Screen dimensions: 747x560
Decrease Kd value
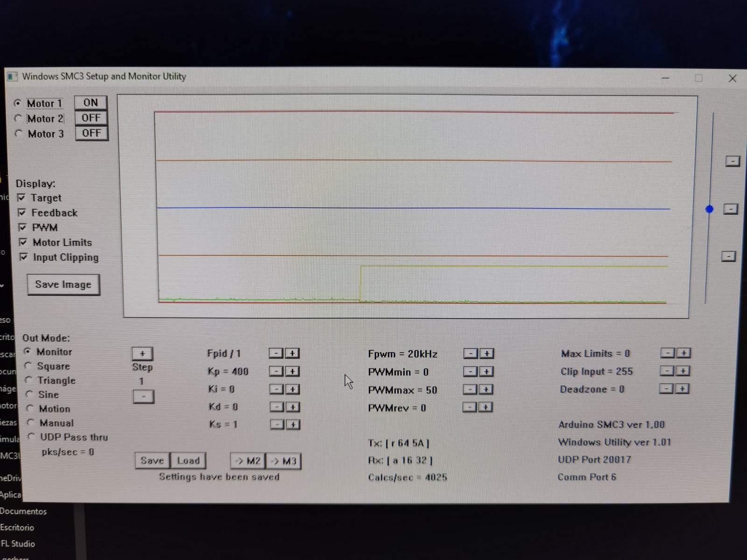tap(277, 407)
